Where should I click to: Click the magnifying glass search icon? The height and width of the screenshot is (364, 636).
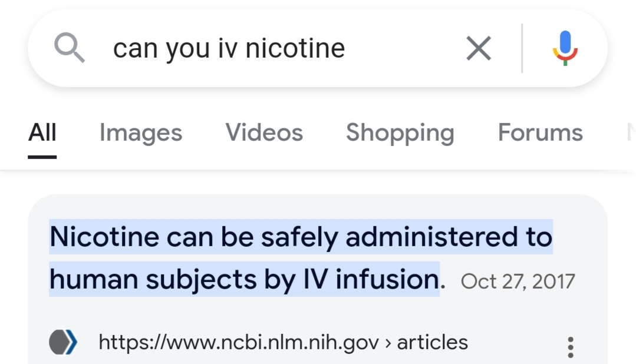tap(70, 48)
